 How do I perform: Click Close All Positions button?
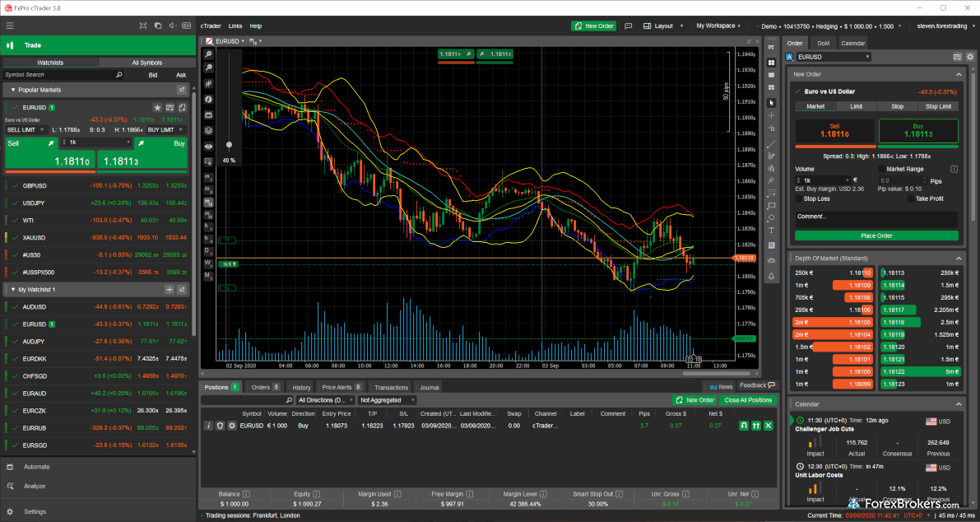pos(749,400)
